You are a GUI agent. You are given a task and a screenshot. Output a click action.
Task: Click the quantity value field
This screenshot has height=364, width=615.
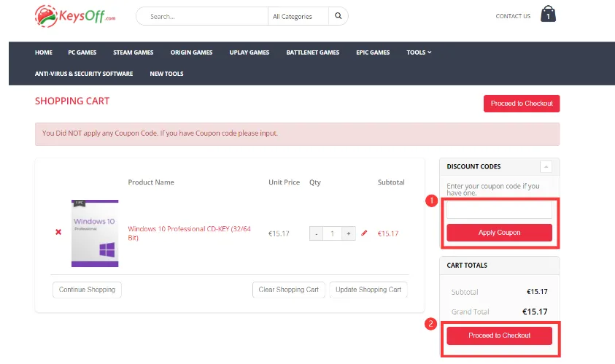point(332,233)
